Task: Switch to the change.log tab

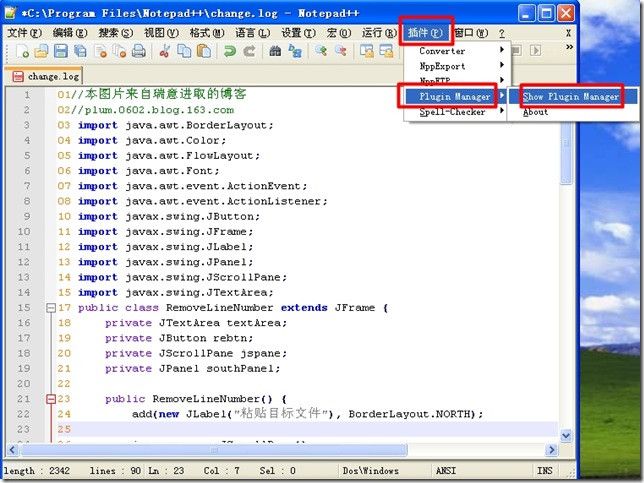Action: point(45,76)
